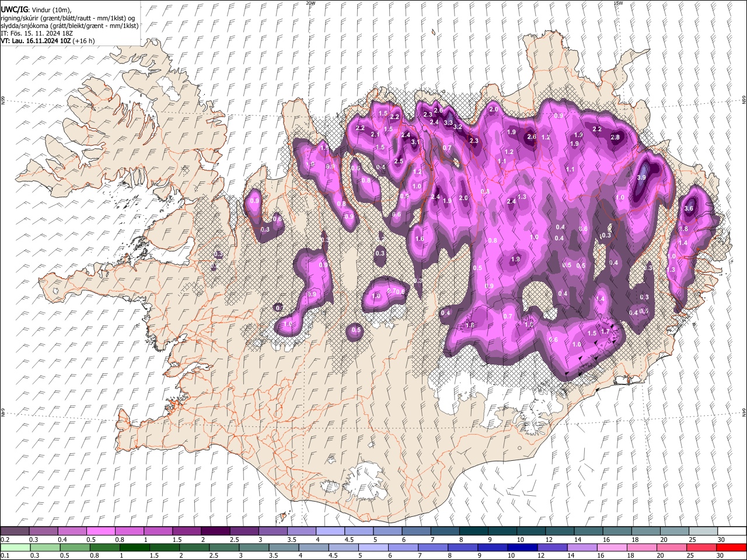Click the pale green swatch above lower 0.1
This screenshot has width=747, height=560.
pos(15,547)
